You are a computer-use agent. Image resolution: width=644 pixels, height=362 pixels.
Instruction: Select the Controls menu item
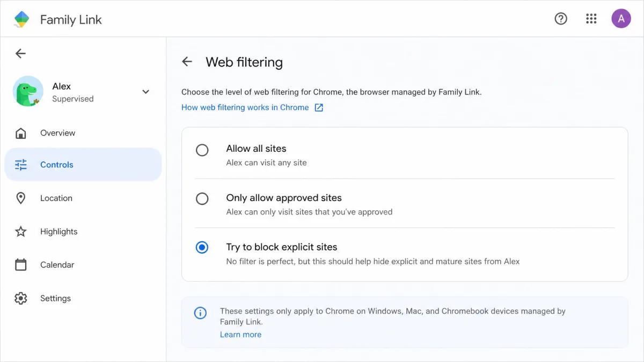(x=83, y=165)
